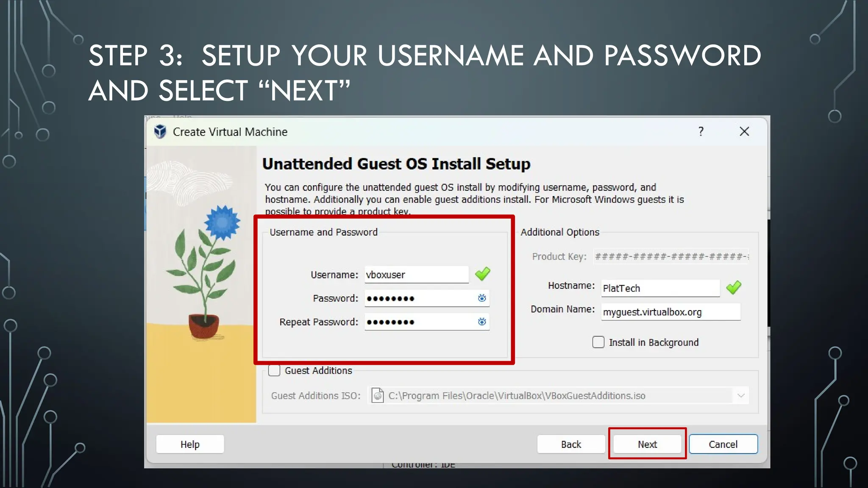The width and height of the screenshot is (868, 488).
Task: Click into the Username field containing vboxuser
Action: (x=417, y=274)
